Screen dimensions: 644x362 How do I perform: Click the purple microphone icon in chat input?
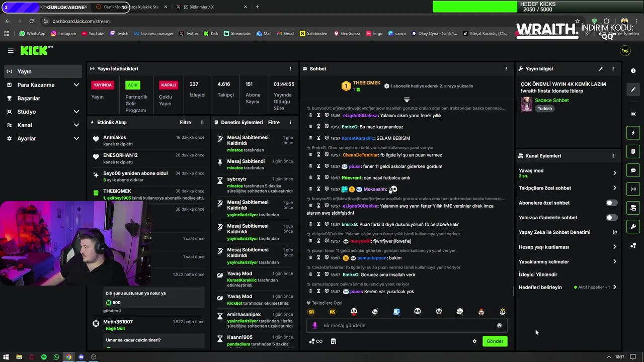coord(315,325)
